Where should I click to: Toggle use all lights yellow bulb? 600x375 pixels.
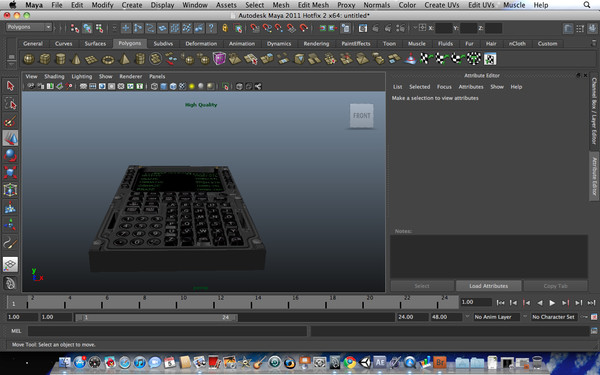click(192, 86)
